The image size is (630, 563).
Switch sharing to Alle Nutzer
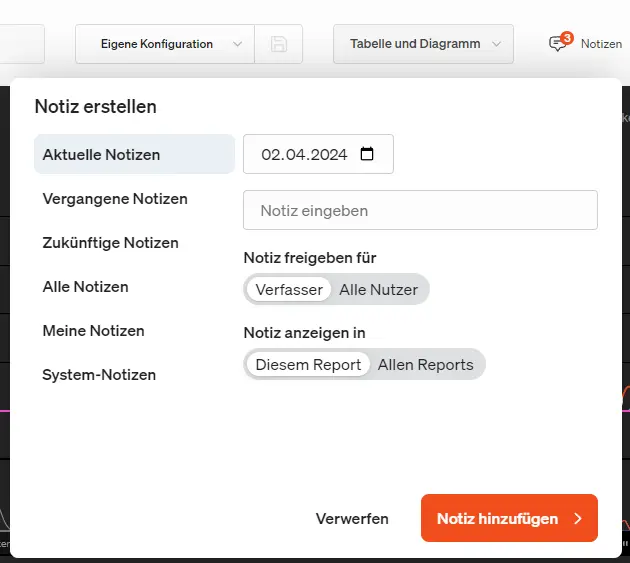pos(378,289)
